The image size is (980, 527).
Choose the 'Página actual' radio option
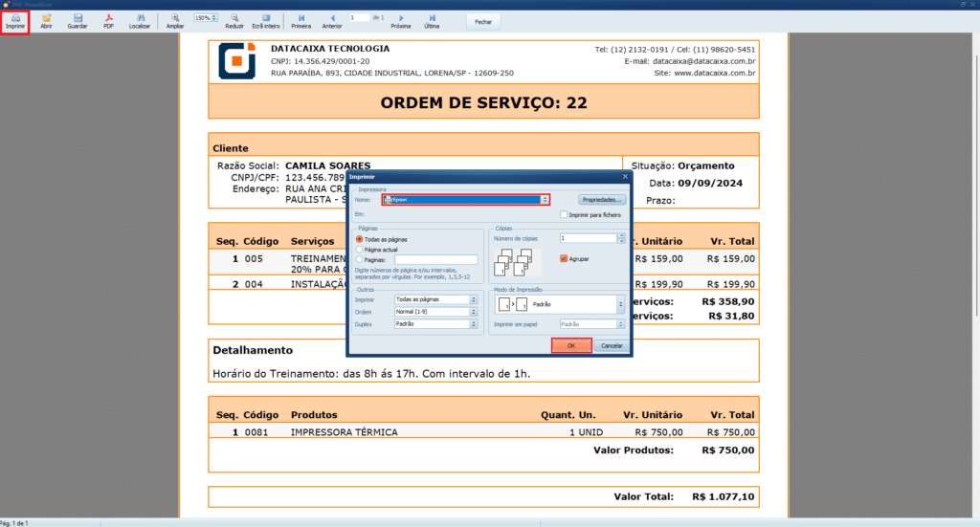(360, 249)
